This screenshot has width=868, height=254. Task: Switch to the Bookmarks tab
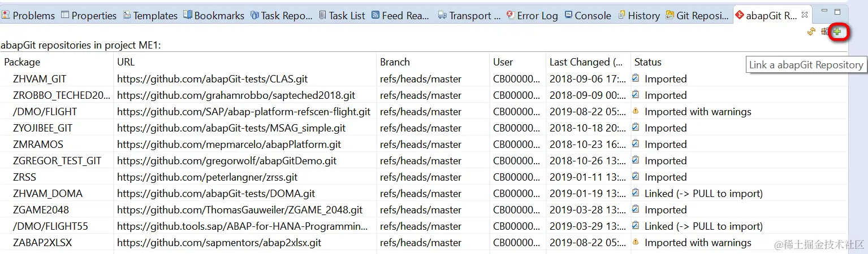click(x=214, y=16)
